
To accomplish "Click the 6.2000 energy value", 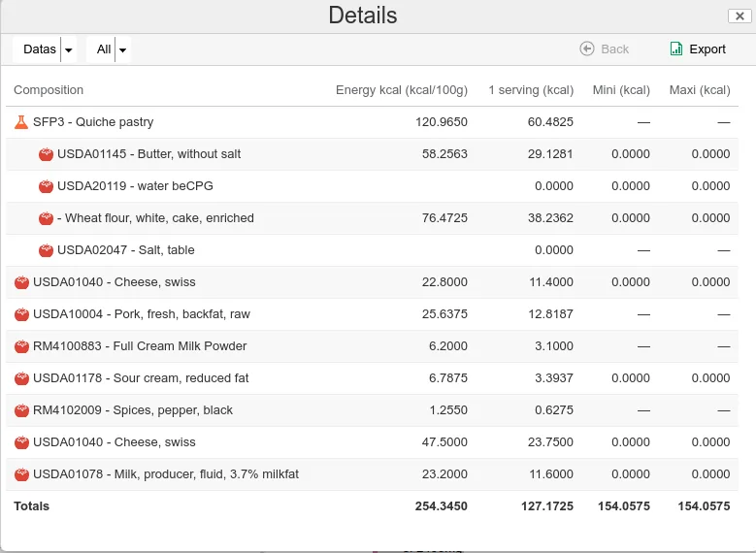I will click(448, 346).
